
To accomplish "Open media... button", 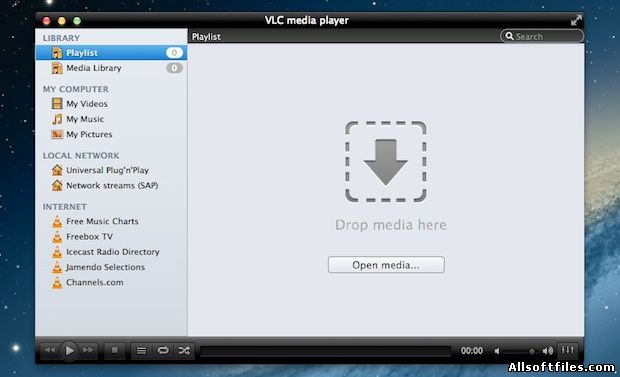I will pyautogui.click(x=386, y=265).
